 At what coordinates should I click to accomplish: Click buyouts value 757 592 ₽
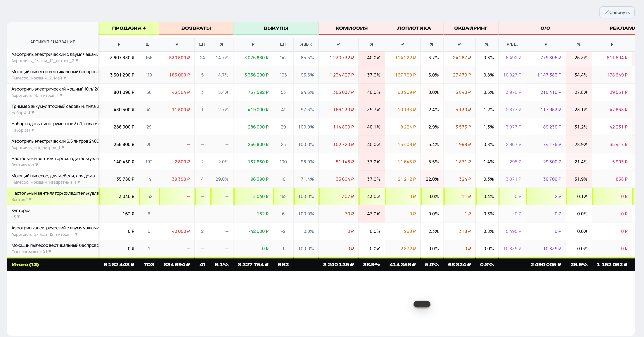tap(258, 92)
